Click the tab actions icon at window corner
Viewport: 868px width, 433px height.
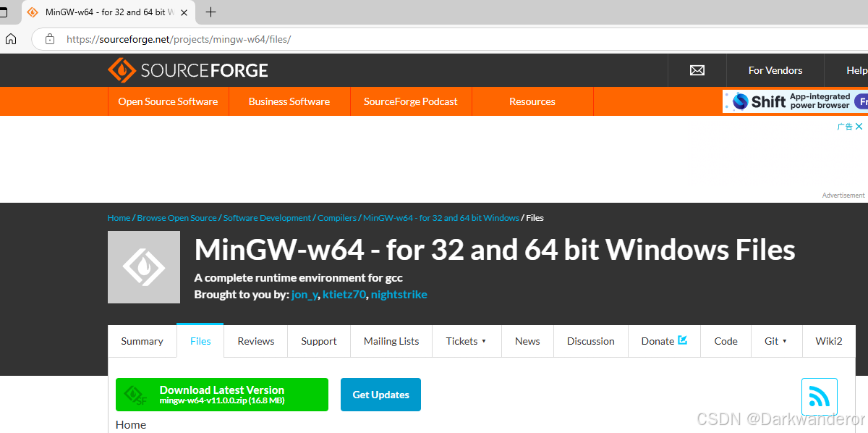pos(3,12)
